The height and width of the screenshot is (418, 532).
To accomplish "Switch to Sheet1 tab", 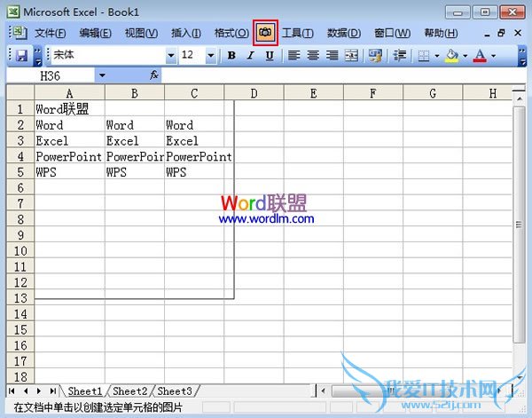I will pyautogui.click(x=85, y=391).
